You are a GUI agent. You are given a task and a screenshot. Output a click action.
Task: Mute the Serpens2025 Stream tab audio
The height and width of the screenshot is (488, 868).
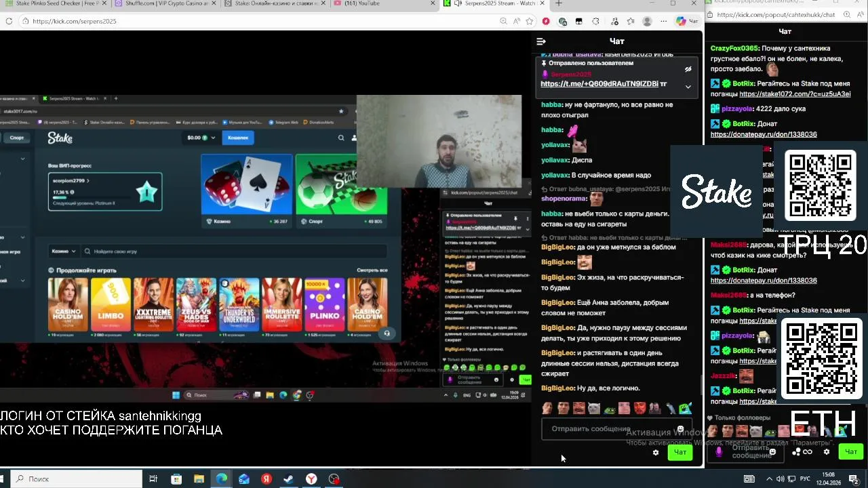point(458,3)
